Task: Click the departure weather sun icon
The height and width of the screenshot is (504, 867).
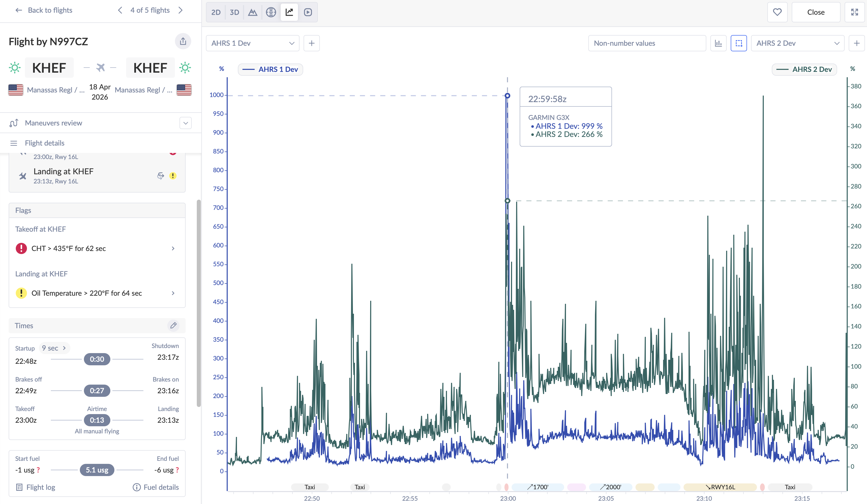Action: 15,68
